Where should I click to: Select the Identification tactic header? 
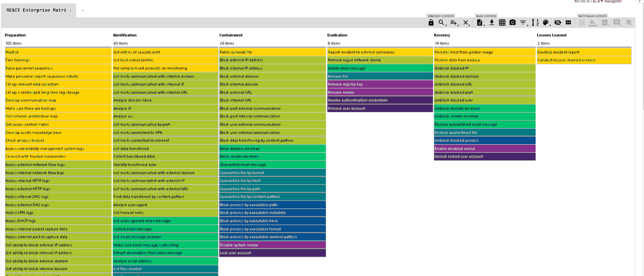point(125,35)
